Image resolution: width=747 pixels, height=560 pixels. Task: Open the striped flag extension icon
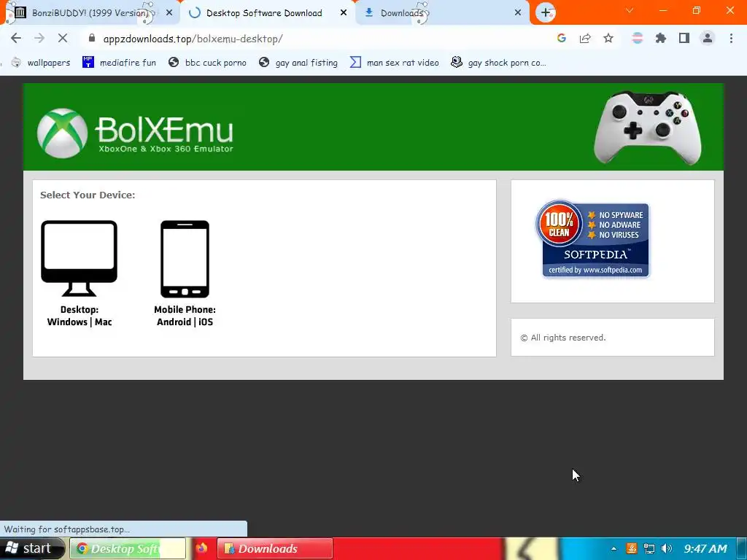click(x=637, y=39)
